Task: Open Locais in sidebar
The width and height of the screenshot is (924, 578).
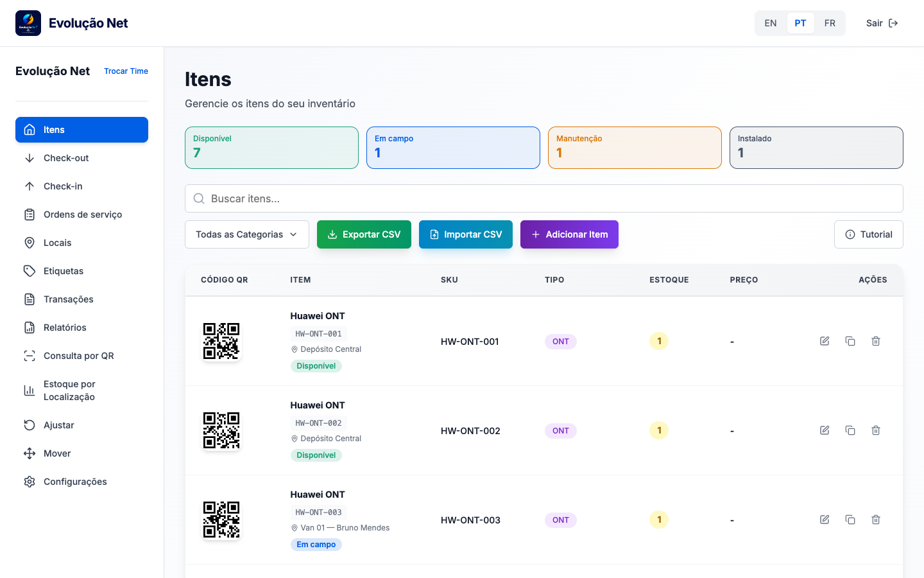Action: pos(81,243)
